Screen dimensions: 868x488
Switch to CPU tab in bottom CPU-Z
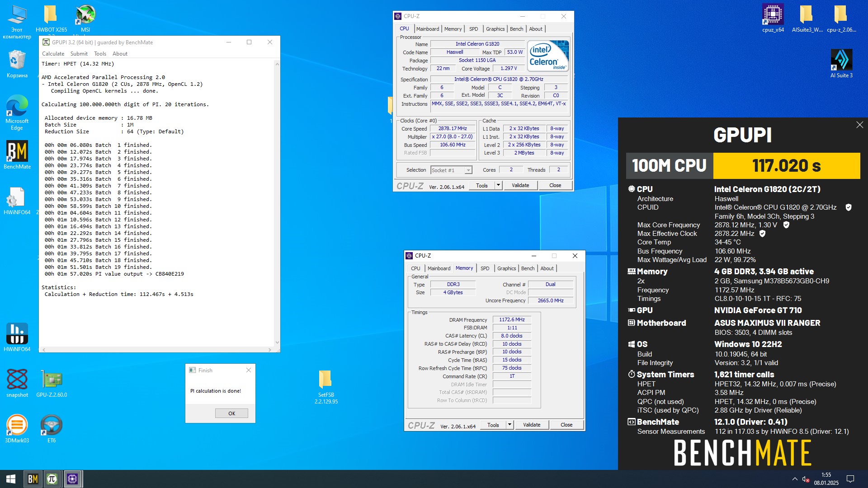pyautogui.click(x=415, y=268)
